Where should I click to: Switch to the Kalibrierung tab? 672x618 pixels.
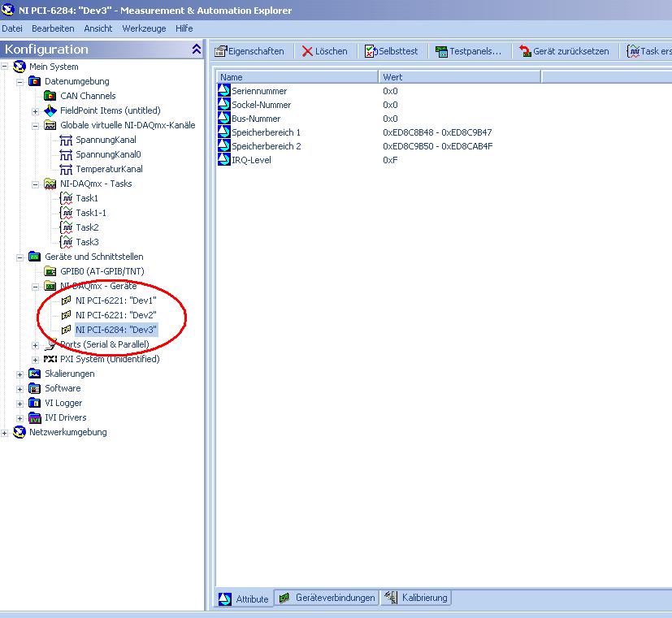416,598
